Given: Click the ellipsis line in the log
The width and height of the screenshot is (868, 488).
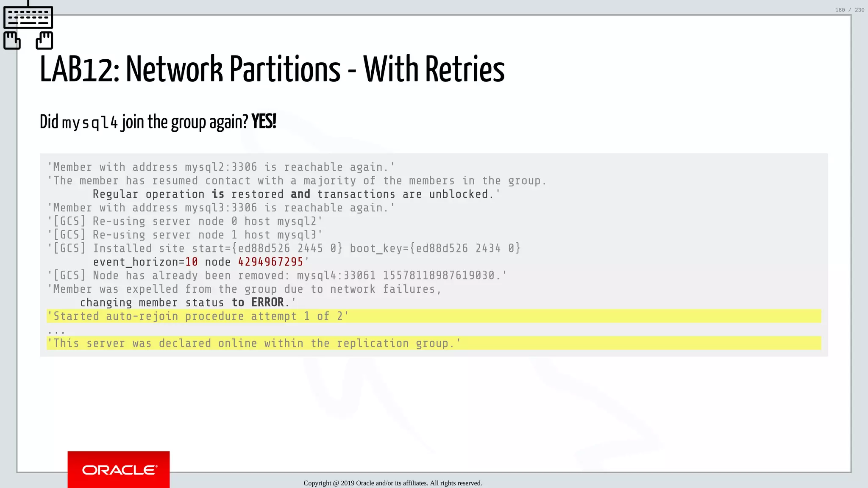Looking at the screenshot, I should point(56,332).
